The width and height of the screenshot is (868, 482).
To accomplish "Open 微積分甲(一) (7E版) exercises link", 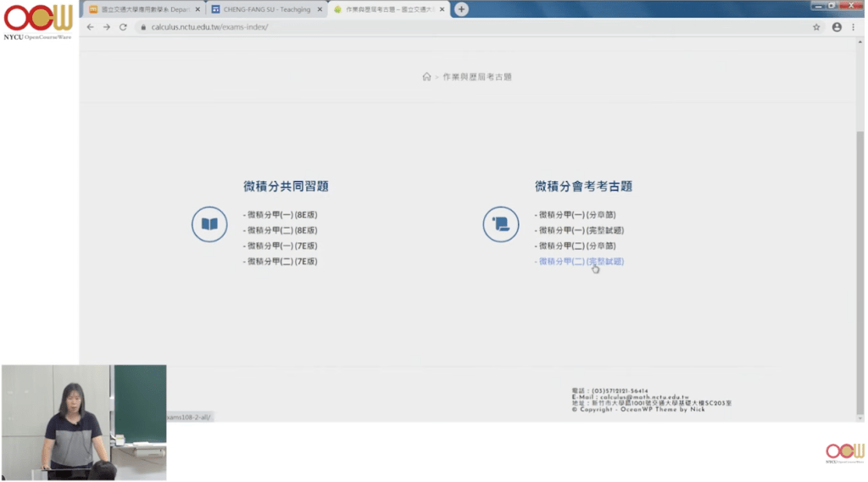I will 281,247.
